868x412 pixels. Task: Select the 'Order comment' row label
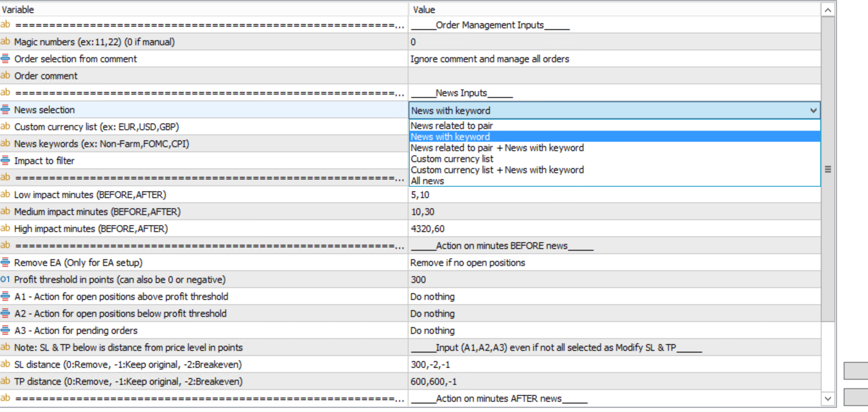(x=46, y=76)
